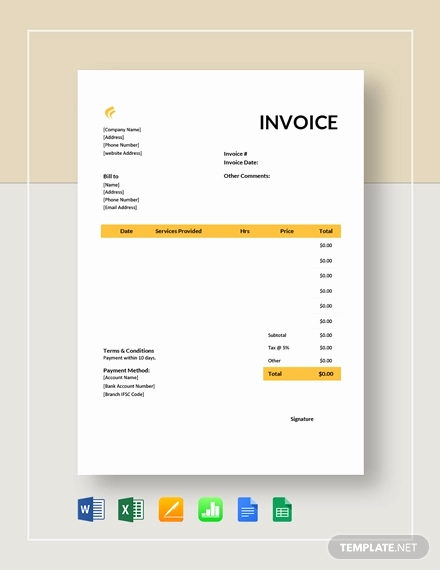
Task: Click the Other Comments: label
Action: coord(247,176)
